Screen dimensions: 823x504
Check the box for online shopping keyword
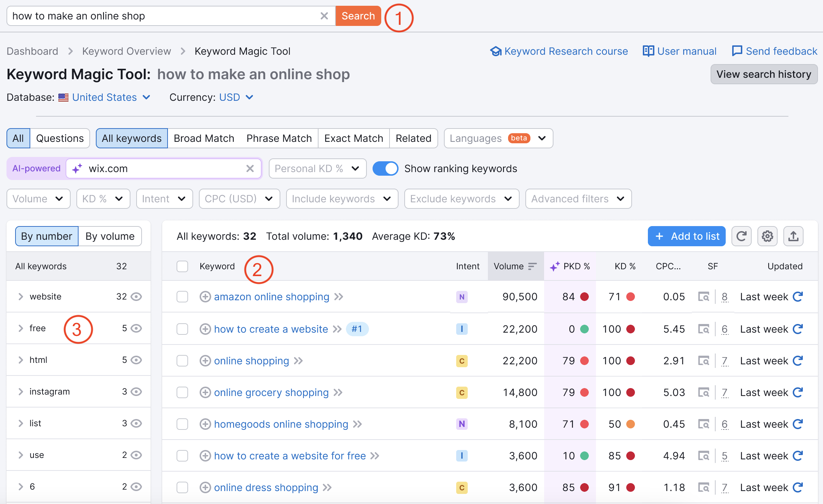point(182,361)
